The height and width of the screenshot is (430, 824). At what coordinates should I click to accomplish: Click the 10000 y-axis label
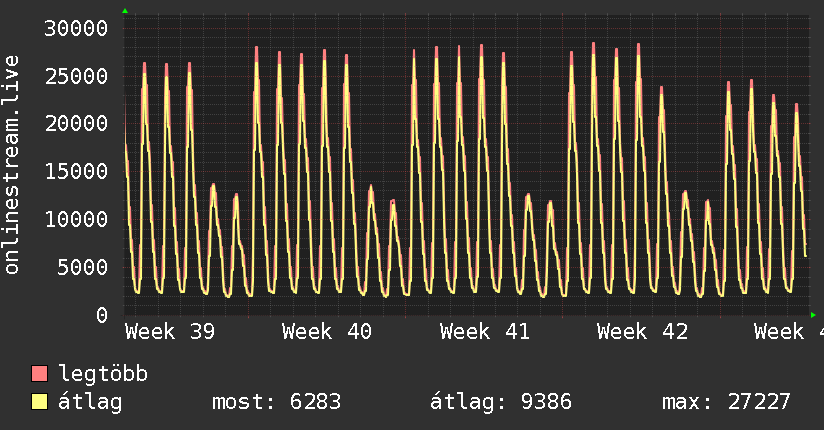(76, 219)
